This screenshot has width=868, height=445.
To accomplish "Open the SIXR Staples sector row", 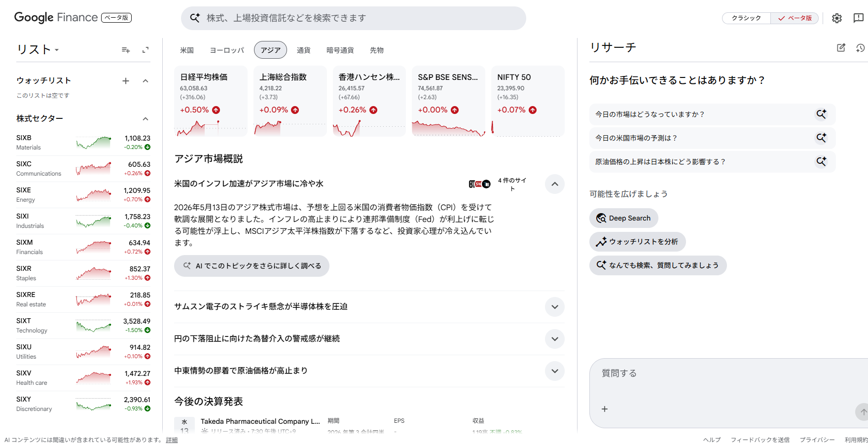I will click(83, 273).
